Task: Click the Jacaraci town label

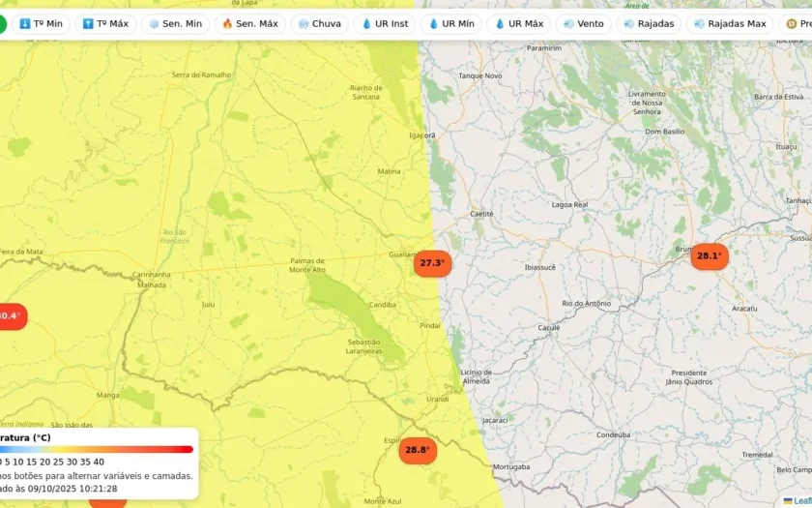Action: [x=495, y=420]
